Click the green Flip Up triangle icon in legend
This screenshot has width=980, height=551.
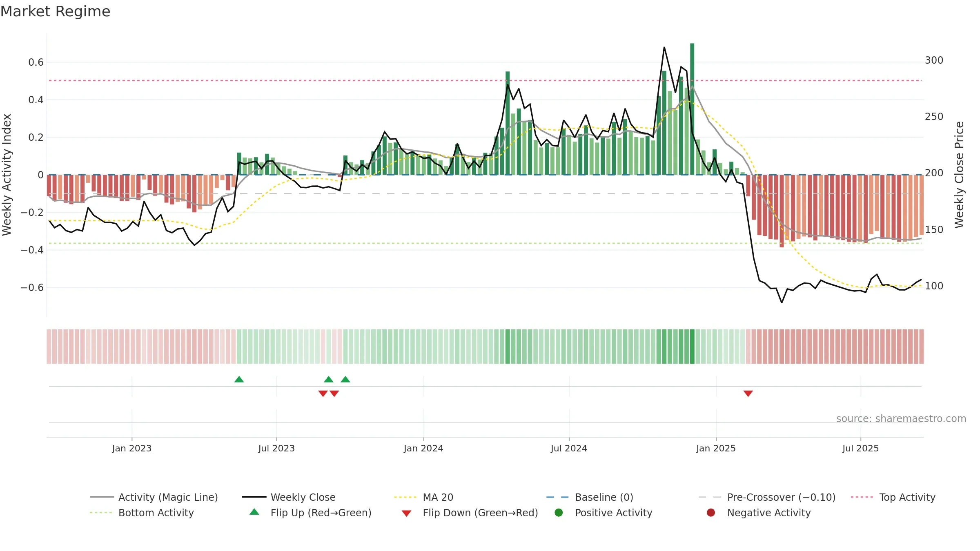coord(254,512)
